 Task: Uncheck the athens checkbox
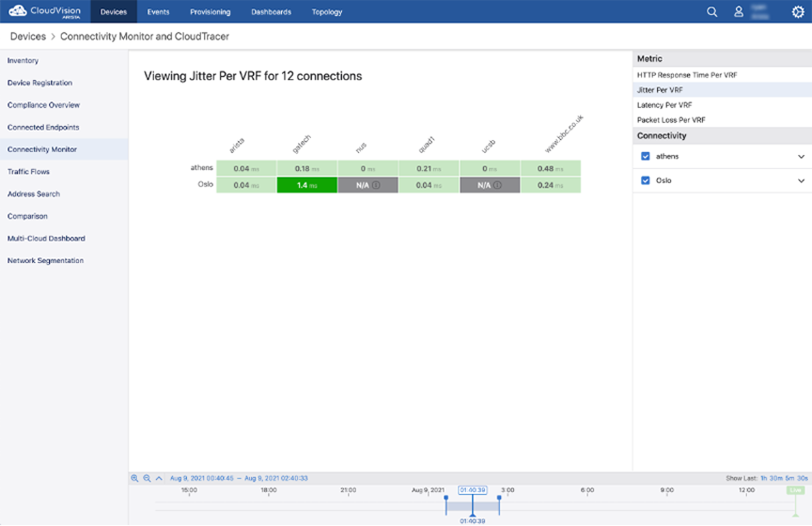(646, 156)
